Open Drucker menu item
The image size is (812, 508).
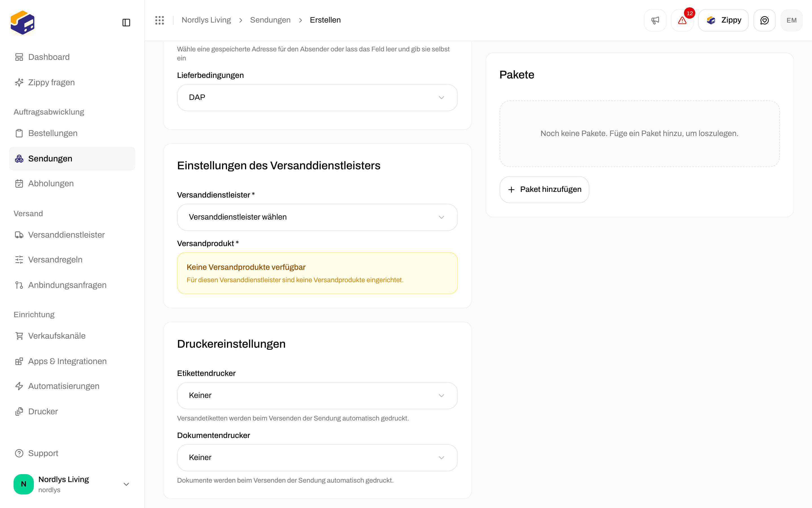coord(72,411)
